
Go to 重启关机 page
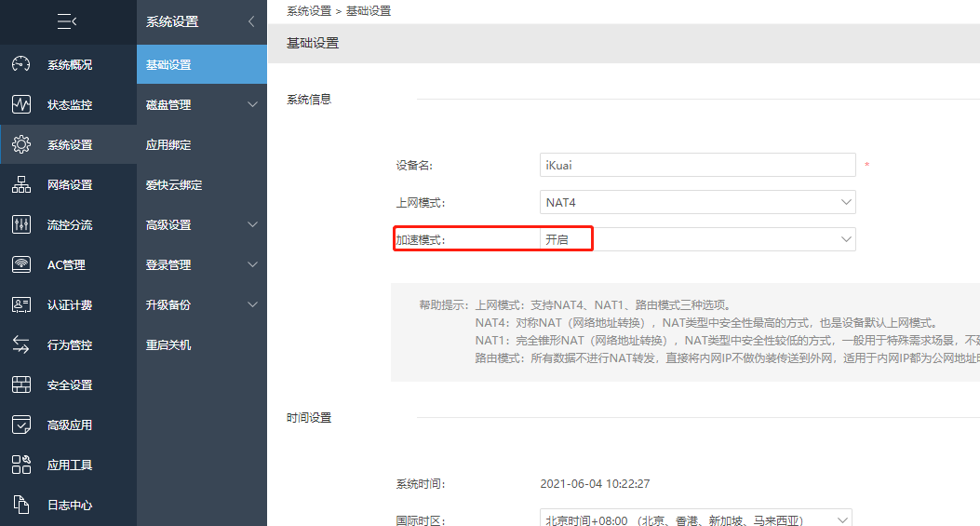(169, 345)
